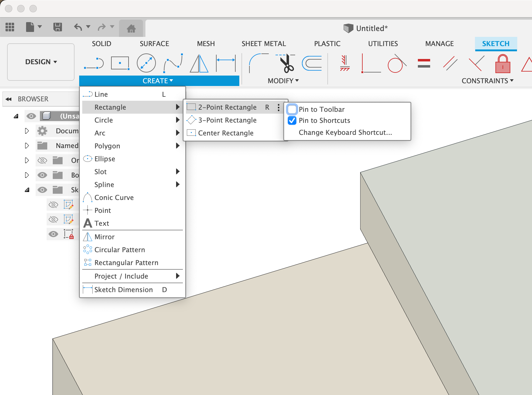
Task: Collapse the BROWSER panel with its double arrow
Action: [9, 99]
